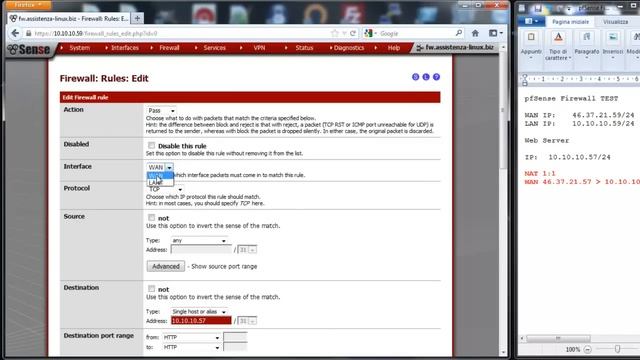Open the Action Pass dropdown
This screenshot has height=360, width=640.
click(x=161, y=111)
